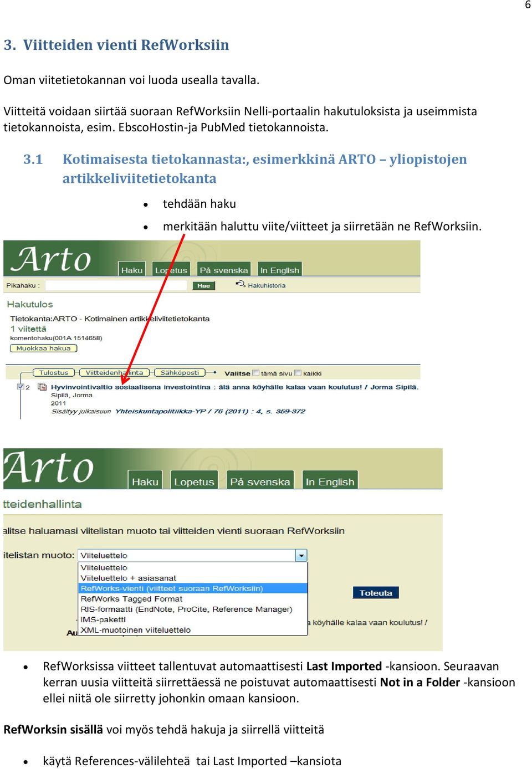532x769 pixels.
Task: Click the 'Muokkaa hakua' button
Action: pos(43,348)
